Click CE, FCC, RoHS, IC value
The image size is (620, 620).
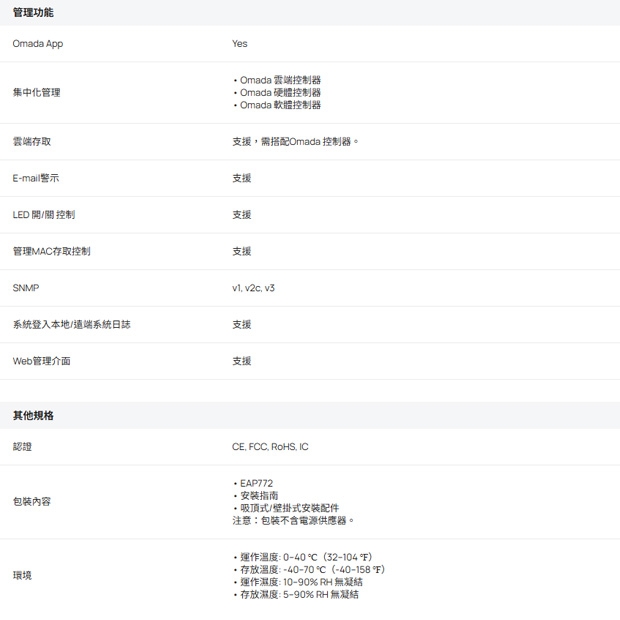[270, 447]
